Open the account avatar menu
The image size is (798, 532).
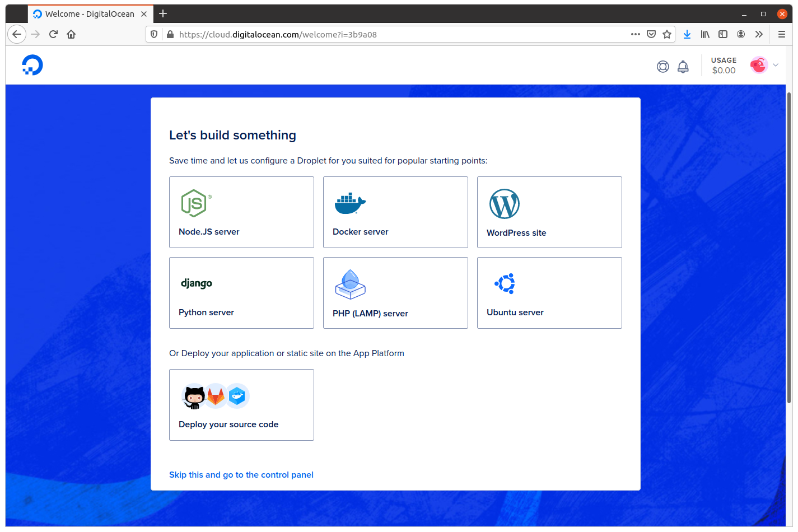pyautogui.click(x=759, y=65)
